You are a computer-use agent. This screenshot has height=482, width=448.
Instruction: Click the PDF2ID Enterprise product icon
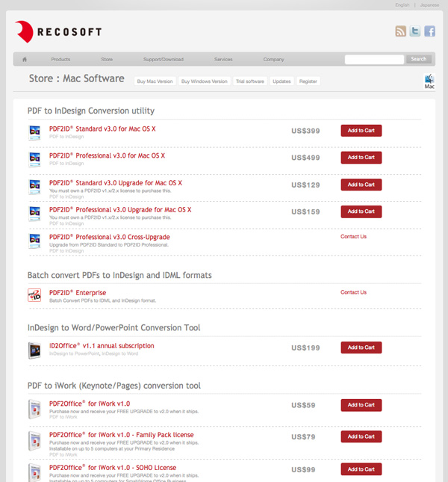coord(34,295)
